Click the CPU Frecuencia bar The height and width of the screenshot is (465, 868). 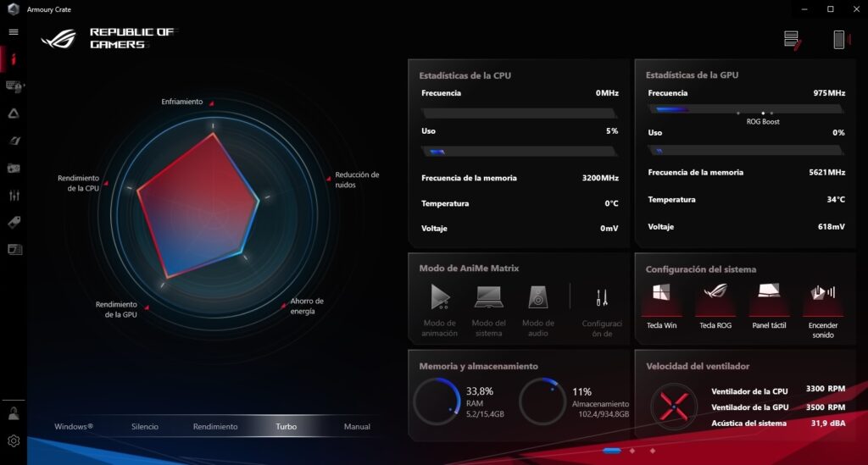click(519, 113)
